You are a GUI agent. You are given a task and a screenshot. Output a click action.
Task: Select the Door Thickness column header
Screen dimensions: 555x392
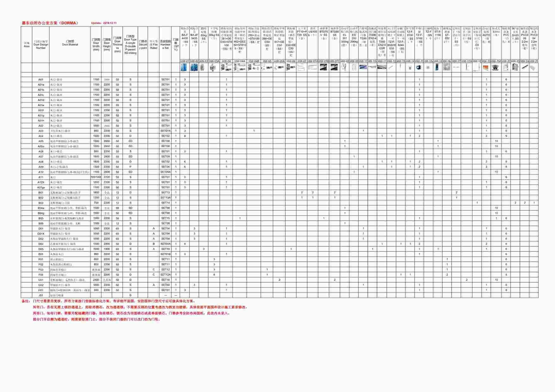117,45
